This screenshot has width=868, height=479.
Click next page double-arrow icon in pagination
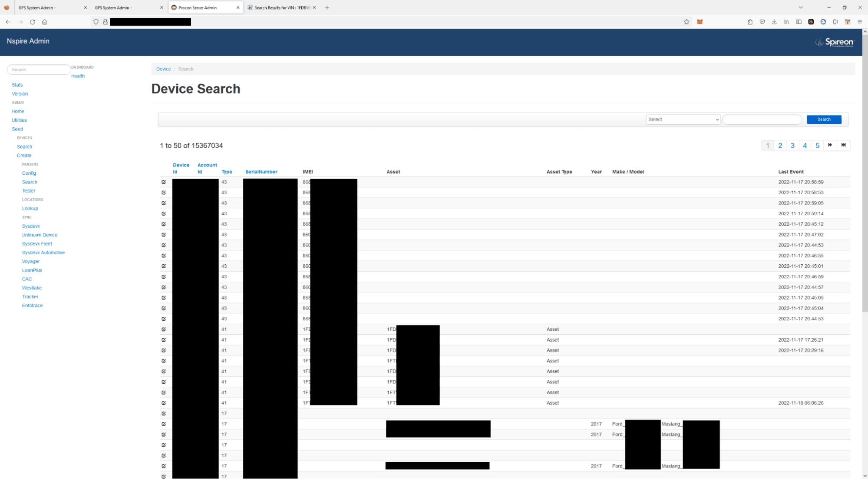point(830,145)
